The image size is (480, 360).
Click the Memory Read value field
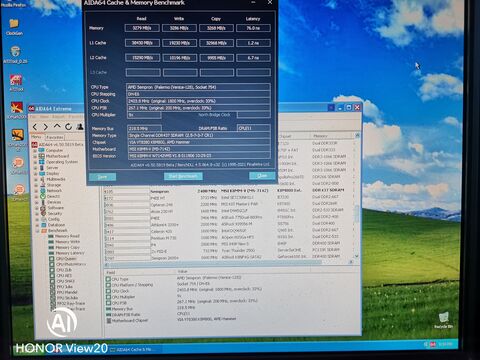[142, 28]
